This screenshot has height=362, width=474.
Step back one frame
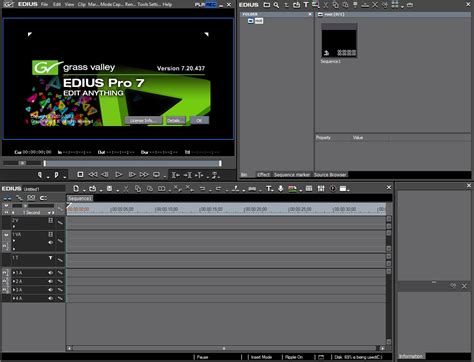click(105, 174)
